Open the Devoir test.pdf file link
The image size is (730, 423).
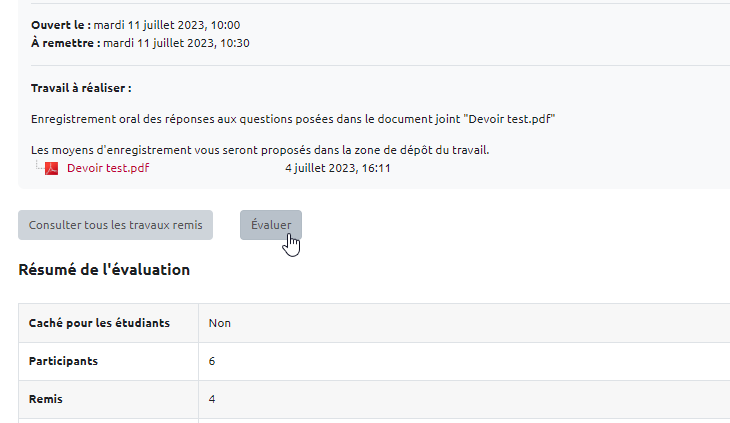point(108,168)
